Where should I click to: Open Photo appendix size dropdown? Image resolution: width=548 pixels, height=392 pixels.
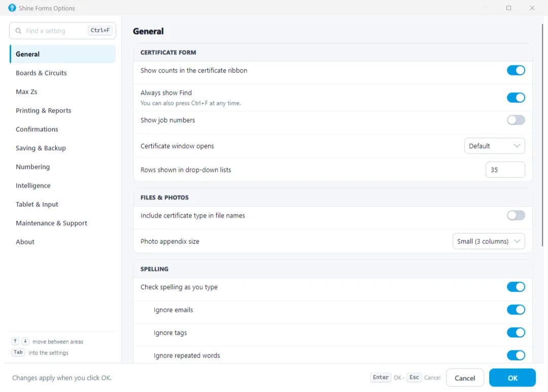[x=489, y=241]
